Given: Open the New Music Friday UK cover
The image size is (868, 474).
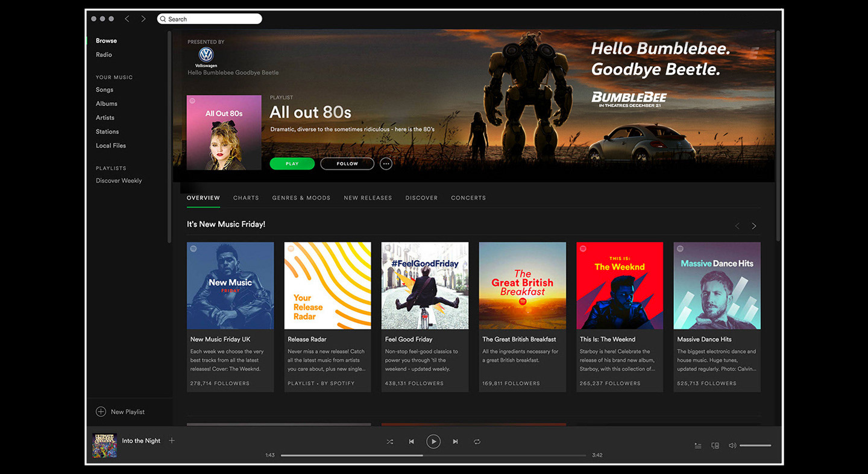Looking at the screenshot, I should (x=230, y=286).
